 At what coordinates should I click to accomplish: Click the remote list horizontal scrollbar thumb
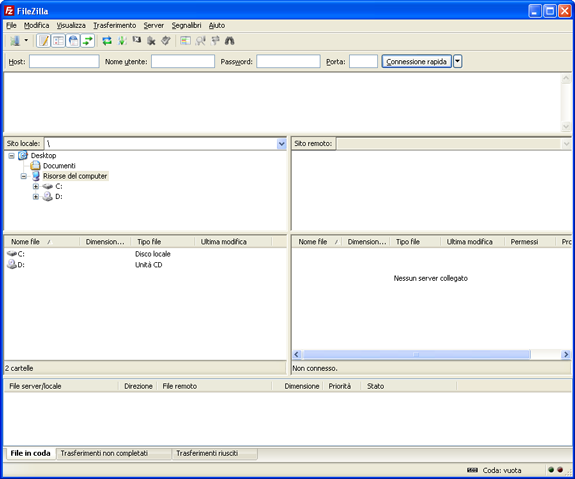pos(416,354)
